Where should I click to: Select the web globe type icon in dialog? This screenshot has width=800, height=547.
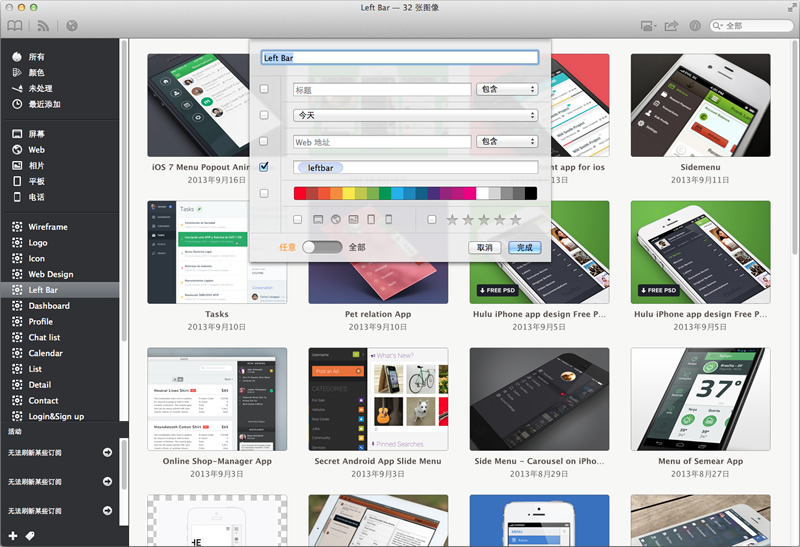pos(336,219)
